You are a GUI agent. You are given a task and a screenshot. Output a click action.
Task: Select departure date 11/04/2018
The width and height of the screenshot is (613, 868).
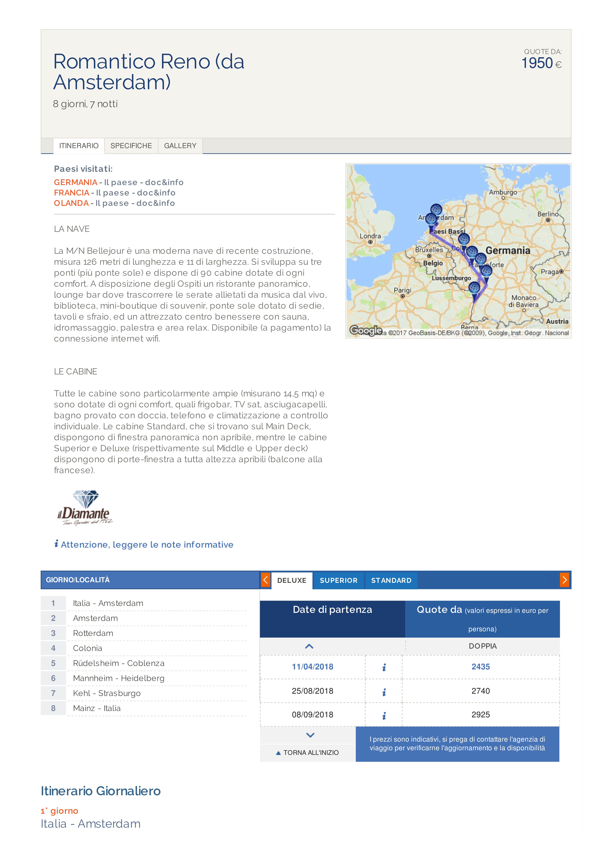click(x=313, y=667)
